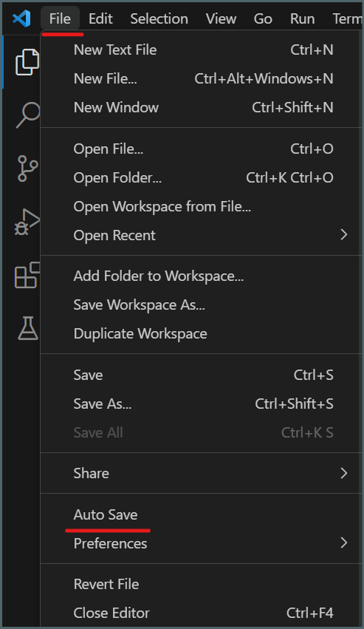Open the Testing flask icon

coord(27,328)
